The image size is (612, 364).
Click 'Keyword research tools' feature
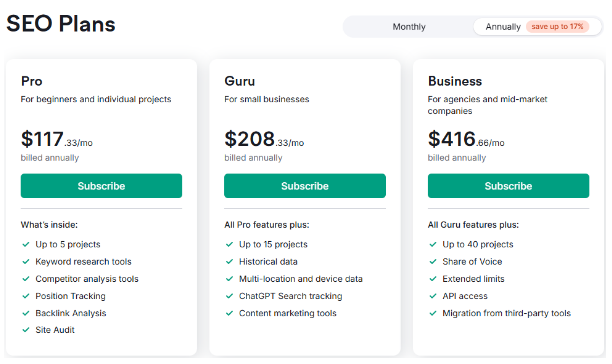click(x=84, y=261)
